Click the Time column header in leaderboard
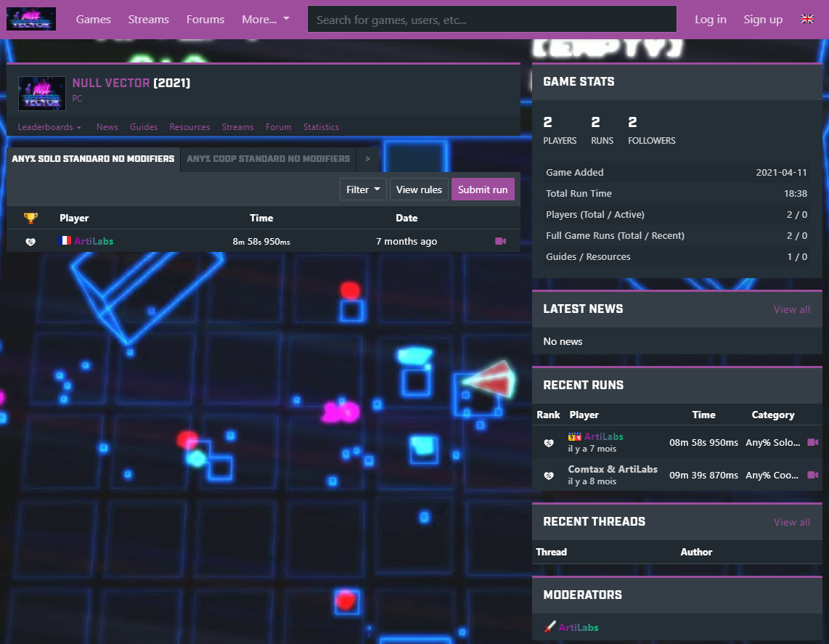This screenshot has height=644, width=829. (261, 218)
